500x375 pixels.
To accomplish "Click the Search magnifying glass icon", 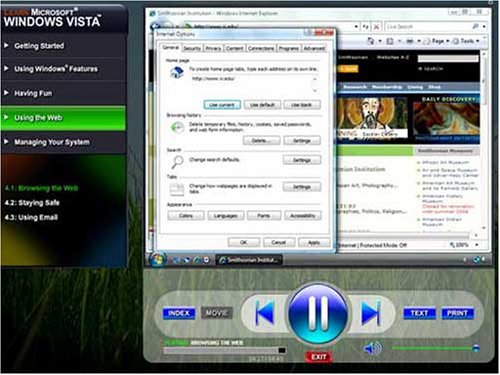I will tap(177, 162).
